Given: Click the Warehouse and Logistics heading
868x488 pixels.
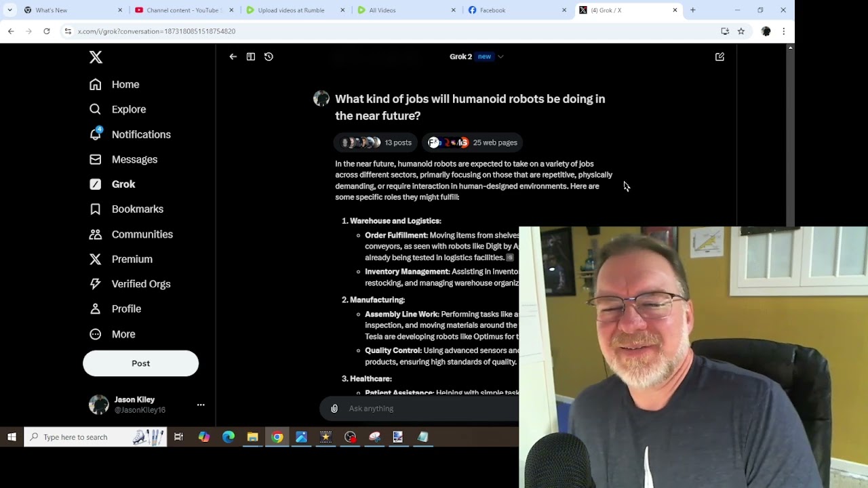Looking at the screenshot, I should [x=395, y=221].
